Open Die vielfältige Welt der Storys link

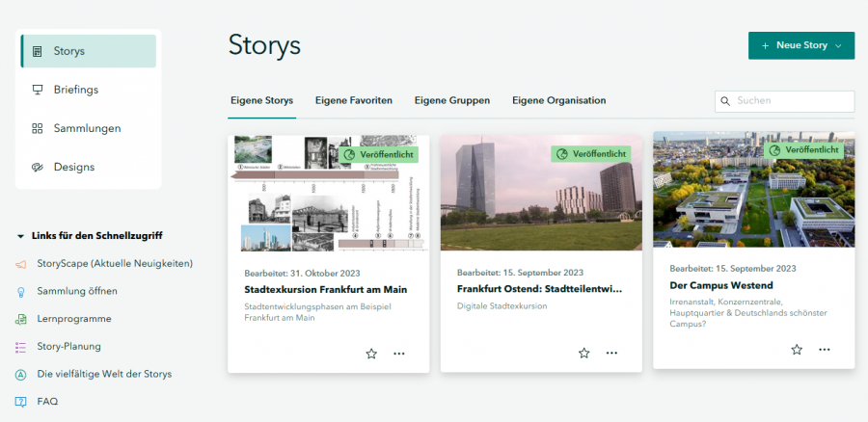104,374
